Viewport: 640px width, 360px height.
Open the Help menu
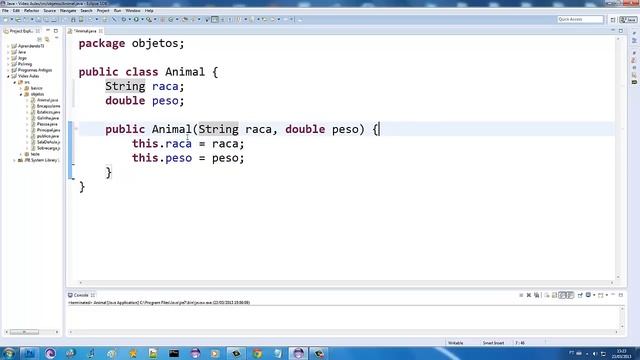point(149,11)
